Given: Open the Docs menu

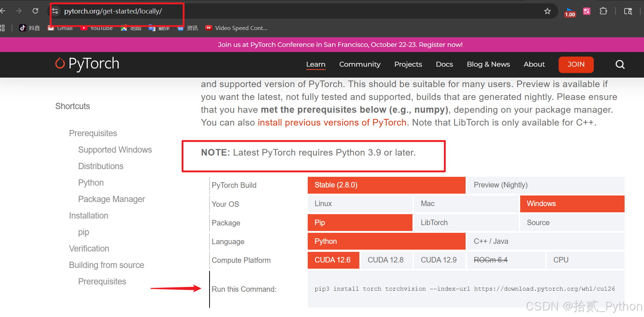Looking at the screenshot, I should pos(444,64).
